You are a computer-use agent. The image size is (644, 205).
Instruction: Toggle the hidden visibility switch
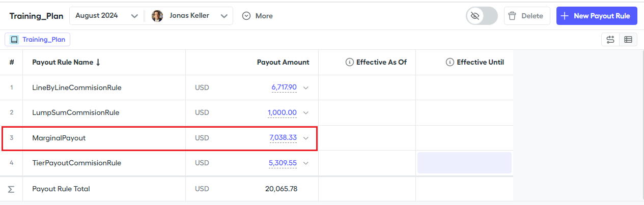(482, 16)
